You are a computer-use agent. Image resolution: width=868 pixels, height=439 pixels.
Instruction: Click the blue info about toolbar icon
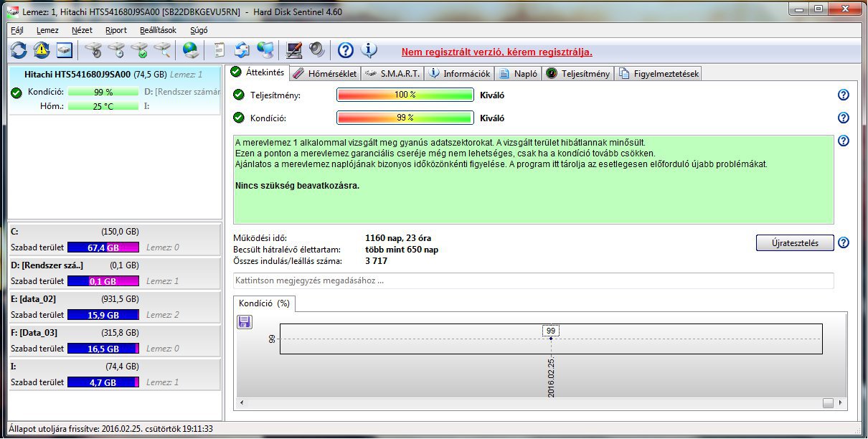[x=369, y=50]
